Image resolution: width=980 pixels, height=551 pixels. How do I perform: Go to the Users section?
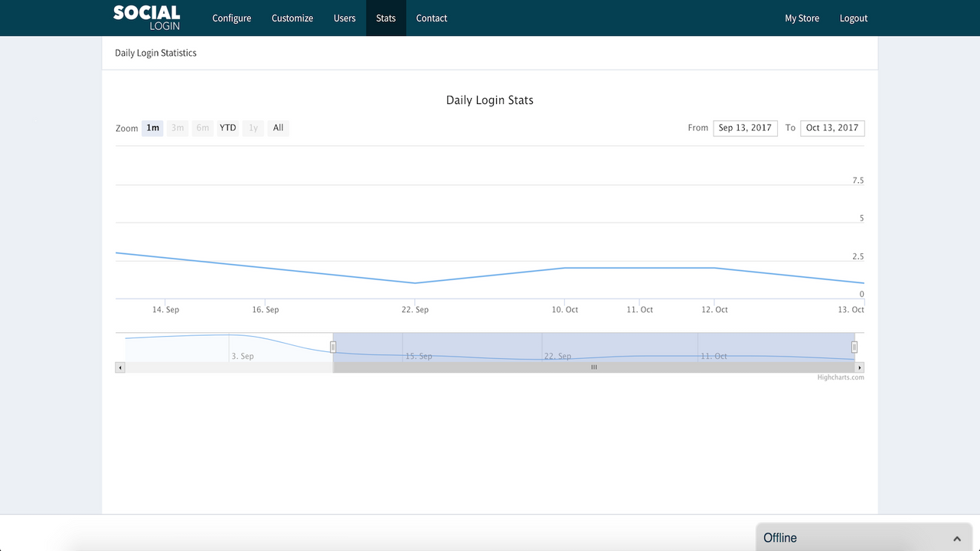pos(345,18)
